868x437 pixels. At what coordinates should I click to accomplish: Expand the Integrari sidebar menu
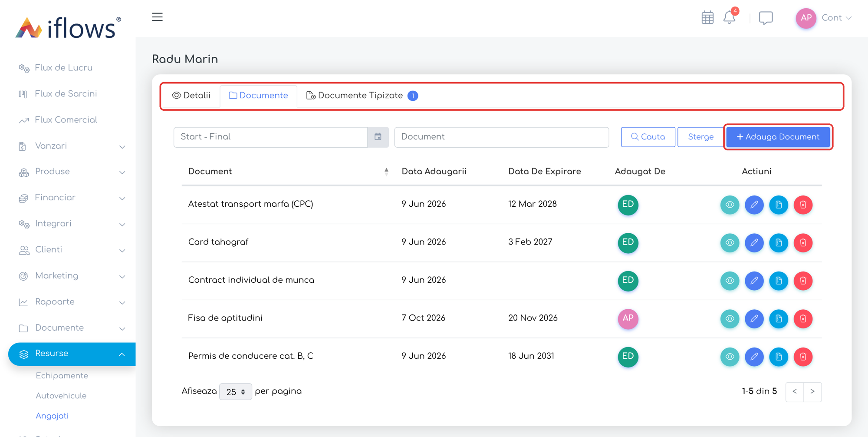point(72,224)
